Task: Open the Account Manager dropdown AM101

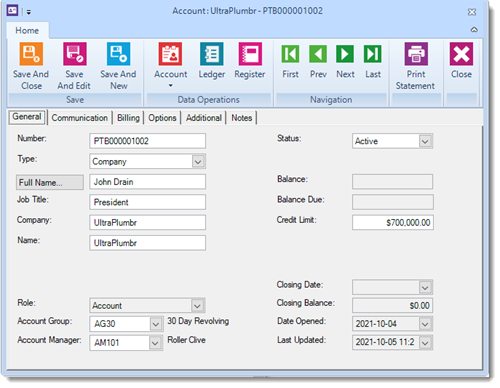Action: click(x=155, y=343)
